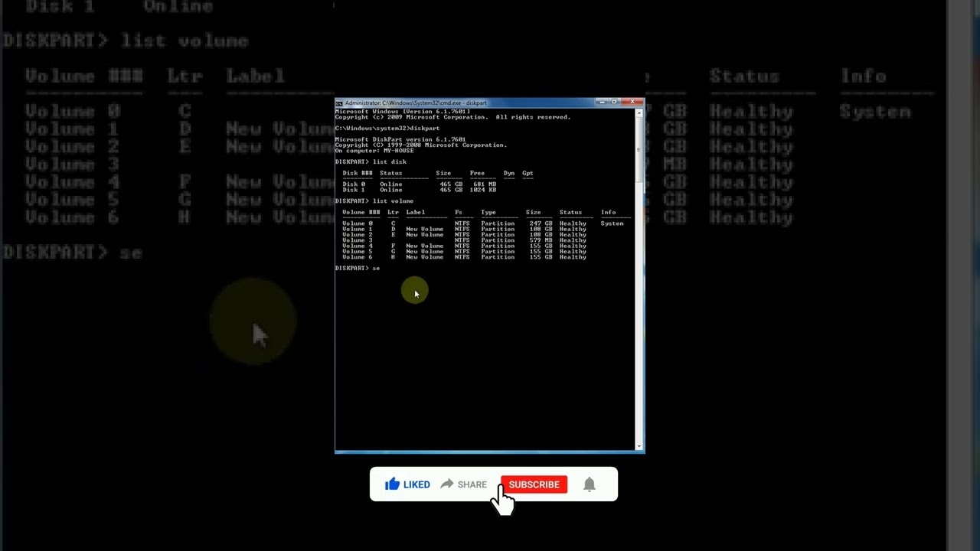Click drive letter 'H' of Volume 6
Screen dimensions: 980x551
click(393, 257)
